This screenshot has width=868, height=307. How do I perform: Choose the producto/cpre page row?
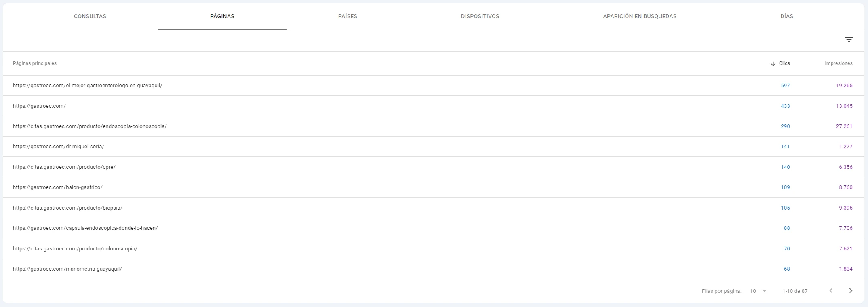point(433,167)
